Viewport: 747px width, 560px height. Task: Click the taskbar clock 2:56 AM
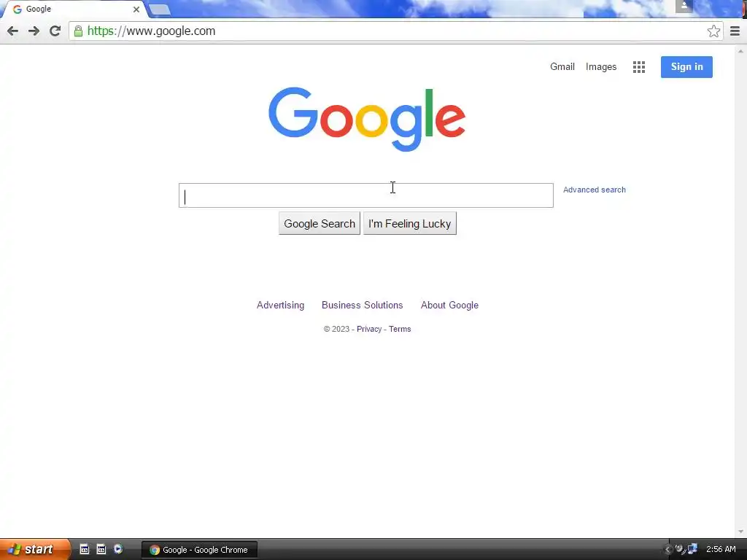click(x=721, y=550)
